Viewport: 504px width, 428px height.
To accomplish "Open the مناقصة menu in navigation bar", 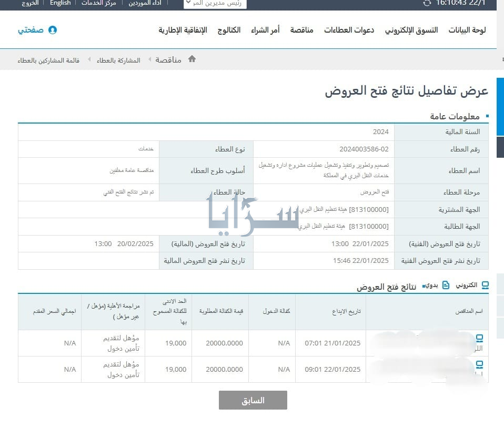I will click(x=301, y=30).
